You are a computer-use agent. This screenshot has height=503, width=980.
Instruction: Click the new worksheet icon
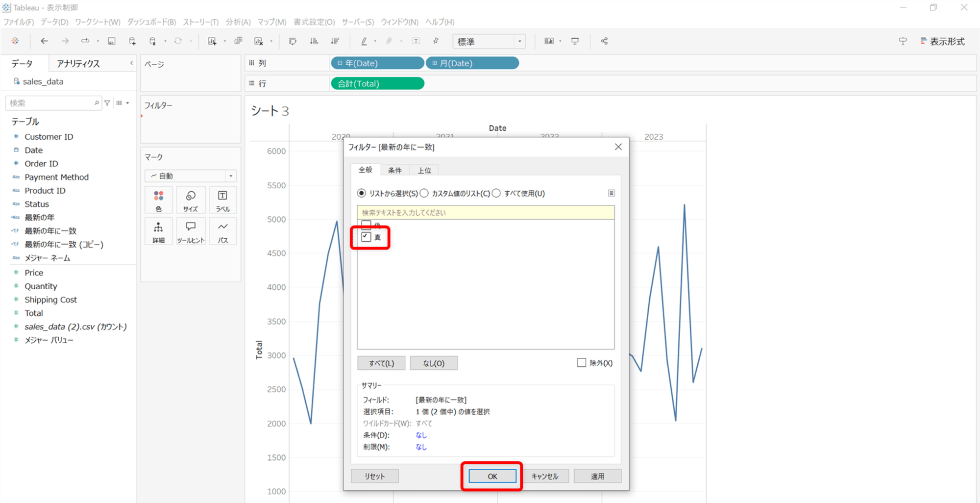click(212, 41)
